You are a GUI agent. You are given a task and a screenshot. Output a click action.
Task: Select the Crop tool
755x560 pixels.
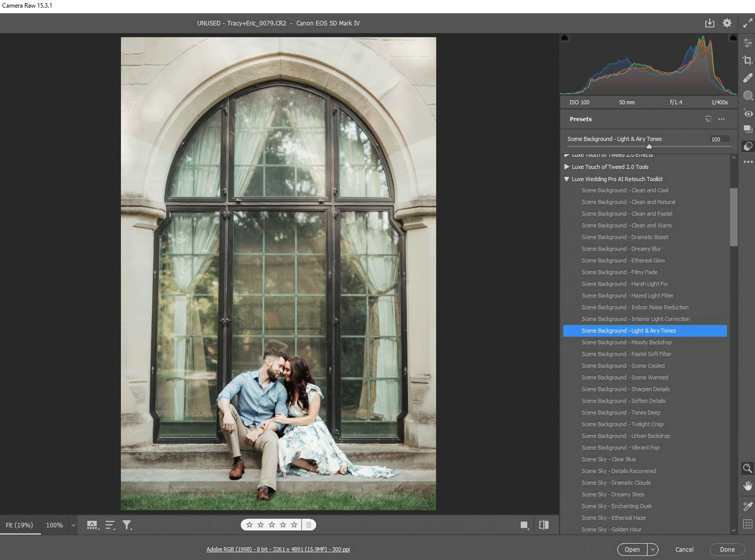click(747, 60)
